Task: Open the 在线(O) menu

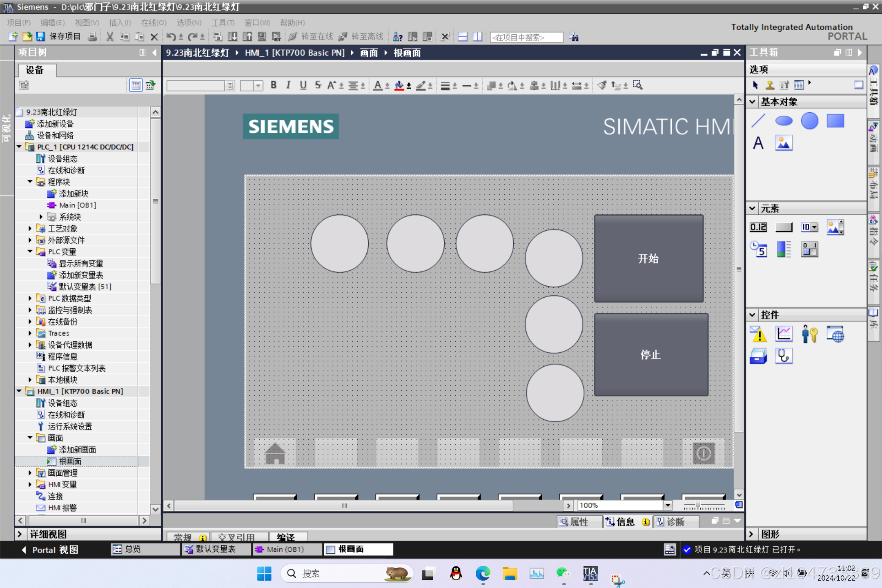Action: click(154, 22)
